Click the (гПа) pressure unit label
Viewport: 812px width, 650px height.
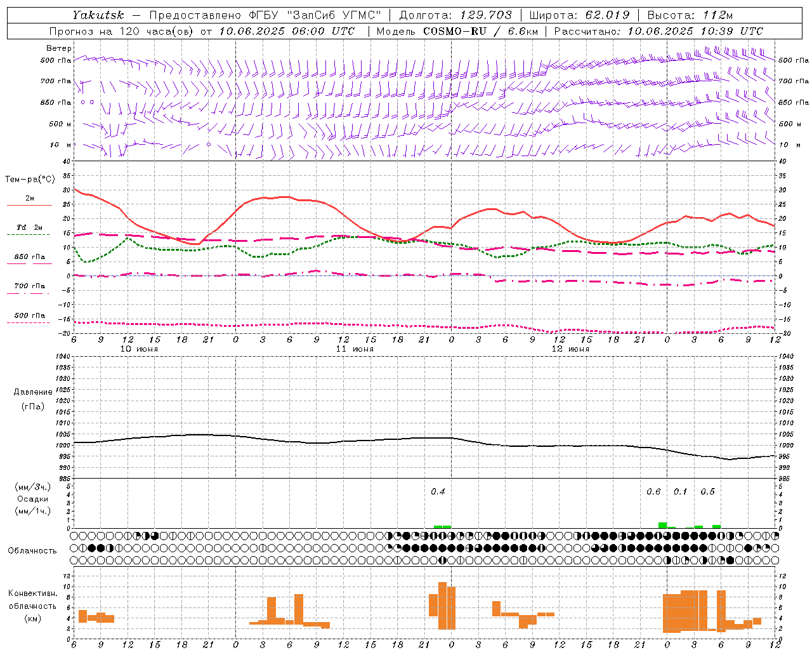pos(33,406)
